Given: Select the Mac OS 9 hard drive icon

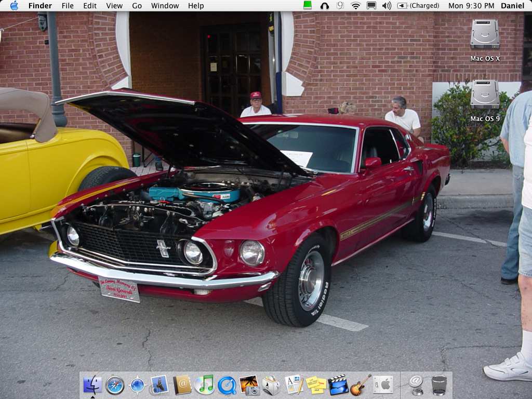Looking at the screenshot, I should (x=485, y=94).
